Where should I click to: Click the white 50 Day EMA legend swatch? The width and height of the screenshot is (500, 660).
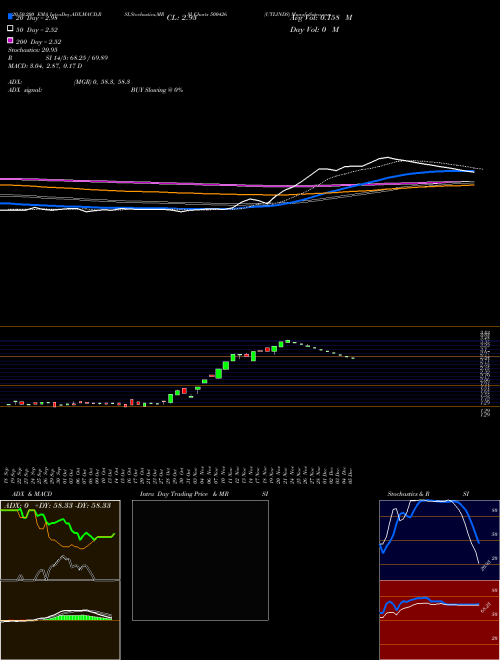(x=11, y=28)
